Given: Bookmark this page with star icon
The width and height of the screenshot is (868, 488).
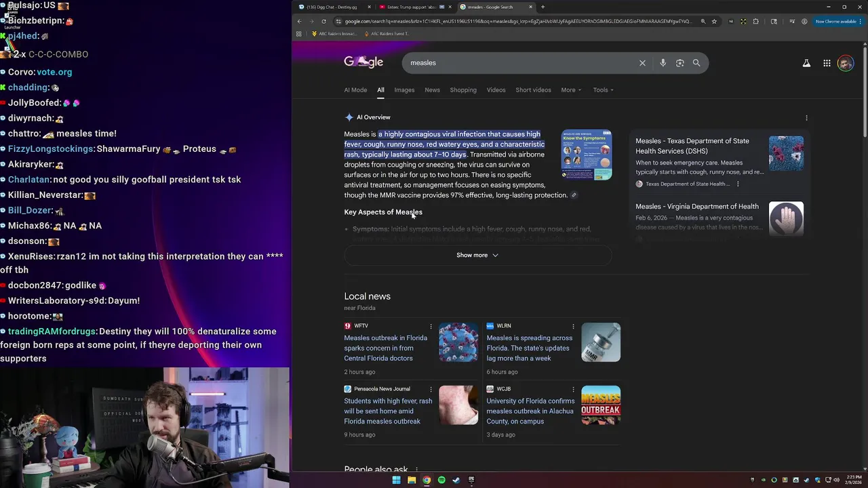Looking at the screenshot, I should click(x=714, y=22).
